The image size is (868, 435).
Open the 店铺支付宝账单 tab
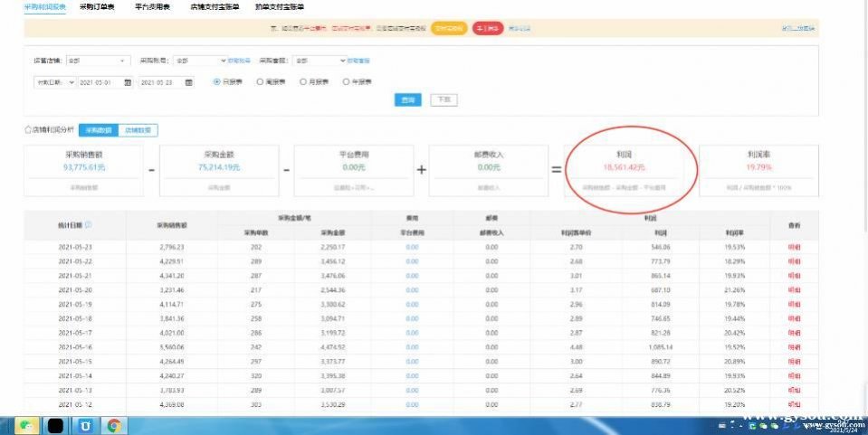(215, 7)
